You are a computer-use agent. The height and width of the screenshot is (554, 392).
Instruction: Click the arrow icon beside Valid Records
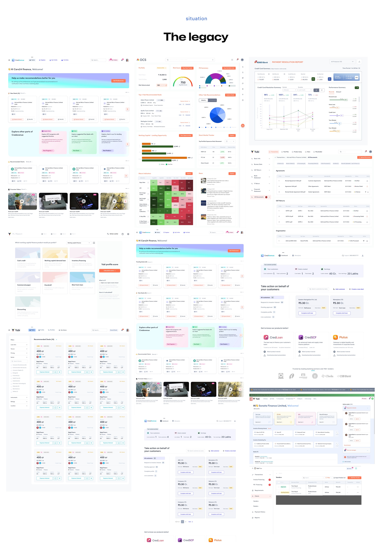click(284, 74)
